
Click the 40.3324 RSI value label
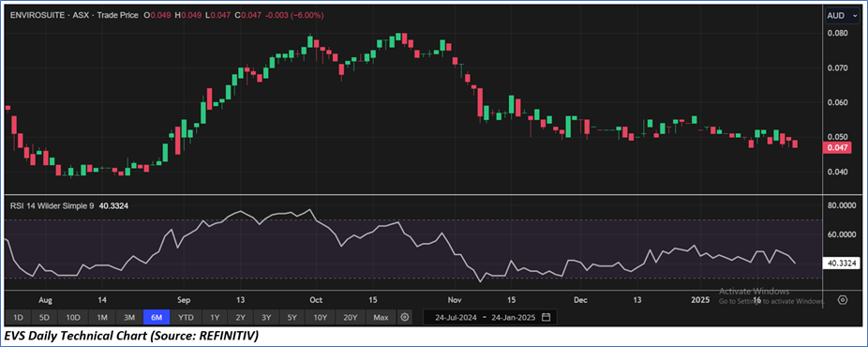coord(842,263)
